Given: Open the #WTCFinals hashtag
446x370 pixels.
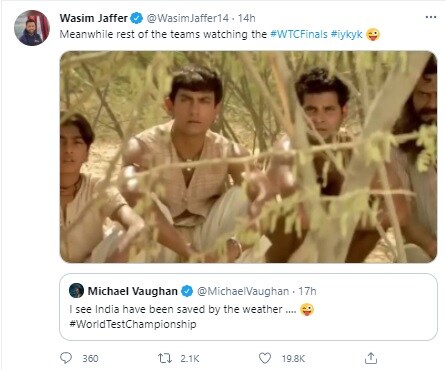Looking at the screenshot, I should click(299, 34).
